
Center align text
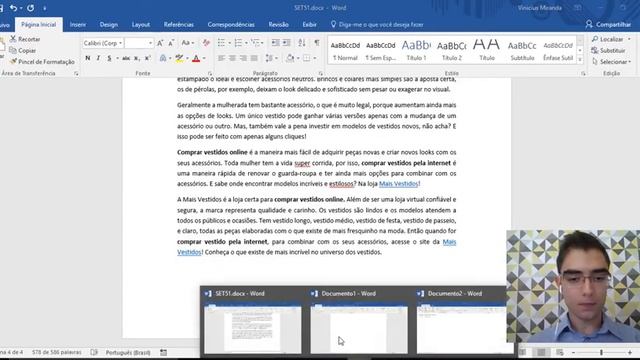[232, 58]
